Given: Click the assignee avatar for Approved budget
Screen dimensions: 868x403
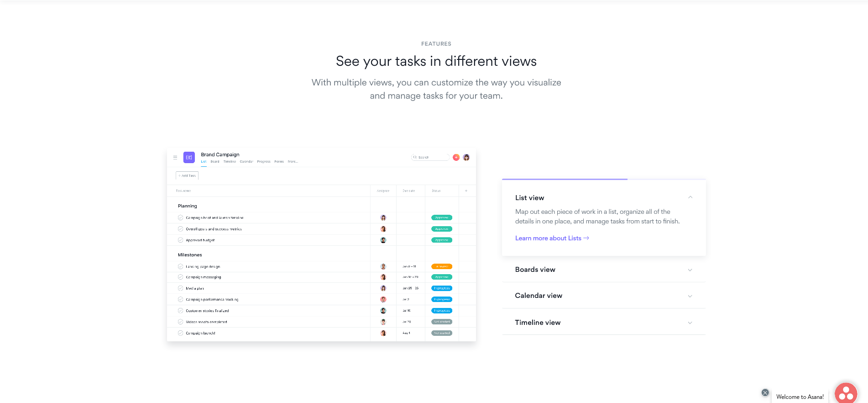Looking at the screenshot, I should pos(383,240).
